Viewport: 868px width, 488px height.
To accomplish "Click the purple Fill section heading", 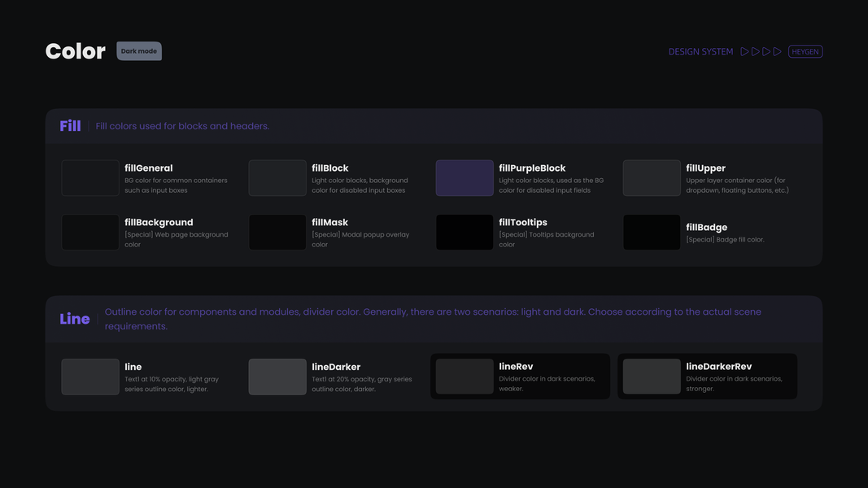I will (70, 126).
